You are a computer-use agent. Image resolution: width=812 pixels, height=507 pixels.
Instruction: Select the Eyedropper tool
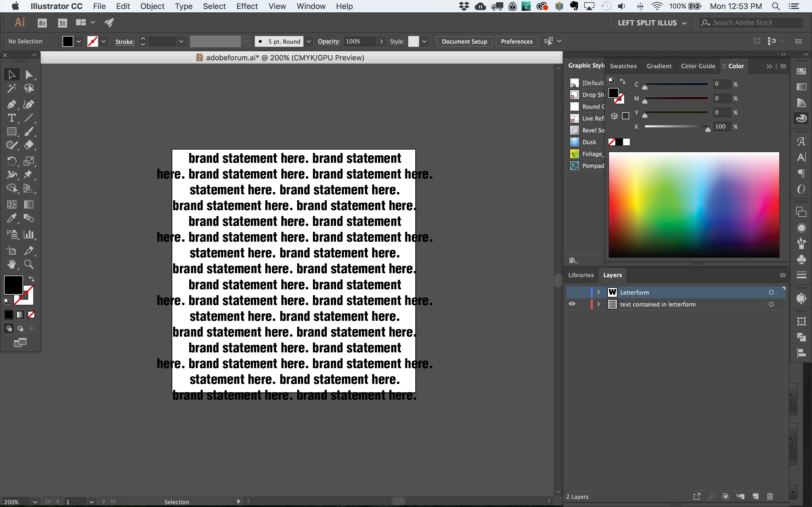coord(11,218)
